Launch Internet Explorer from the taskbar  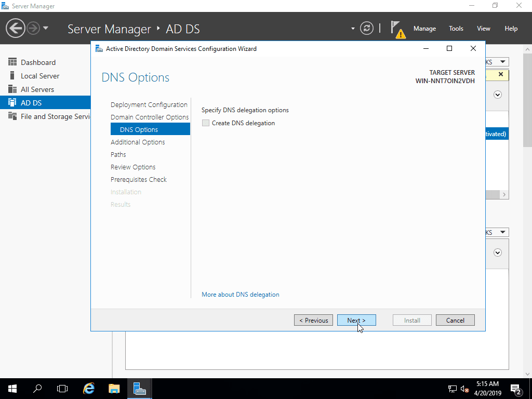click(88, 389)
